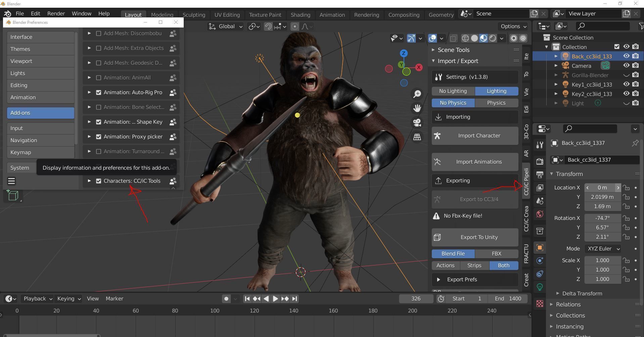Expand the Animation: Auto-Rig Pro add-on entry
The image size is (644, 337).
(89, 92)
